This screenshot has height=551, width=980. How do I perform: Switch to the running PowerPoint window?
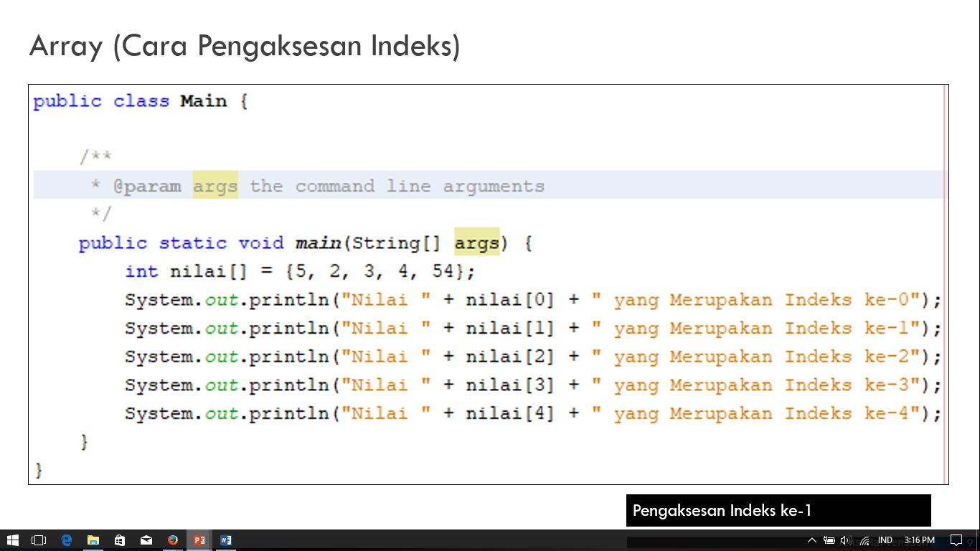coord(199,540)
